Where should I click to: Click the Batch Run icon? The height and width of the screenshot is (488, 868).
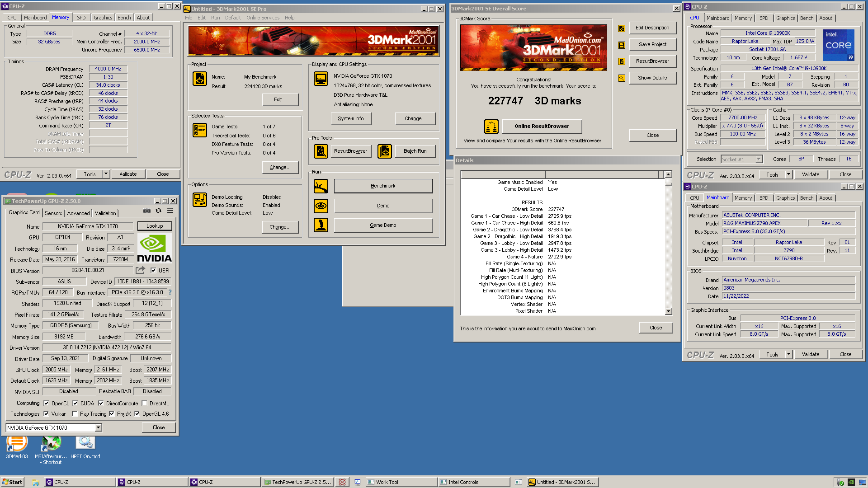click(385, 151)
